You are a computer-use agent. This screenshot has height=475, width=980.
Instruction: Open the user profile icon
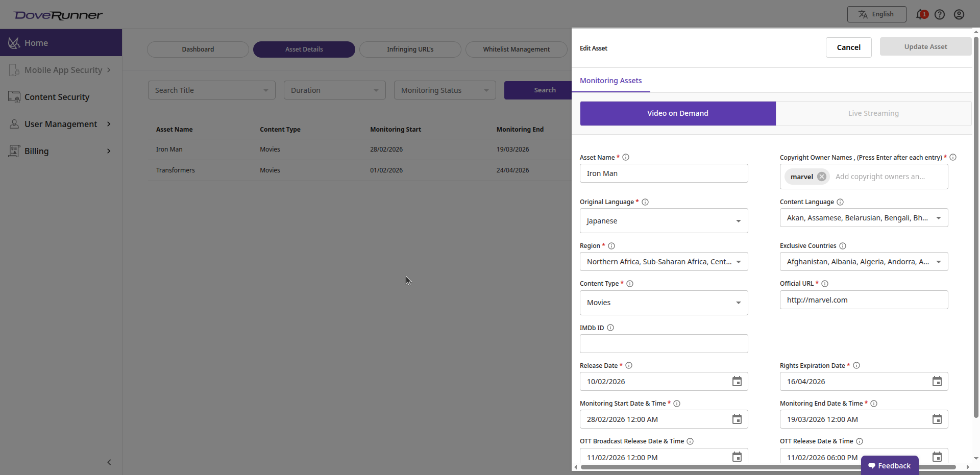coord(959,14)
